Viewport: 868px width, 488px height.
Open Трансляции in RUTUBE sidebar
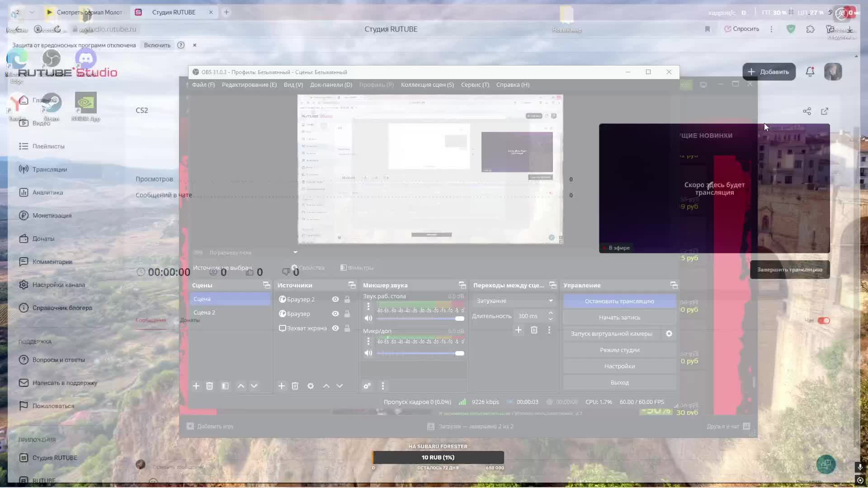(x=49, y=169)
